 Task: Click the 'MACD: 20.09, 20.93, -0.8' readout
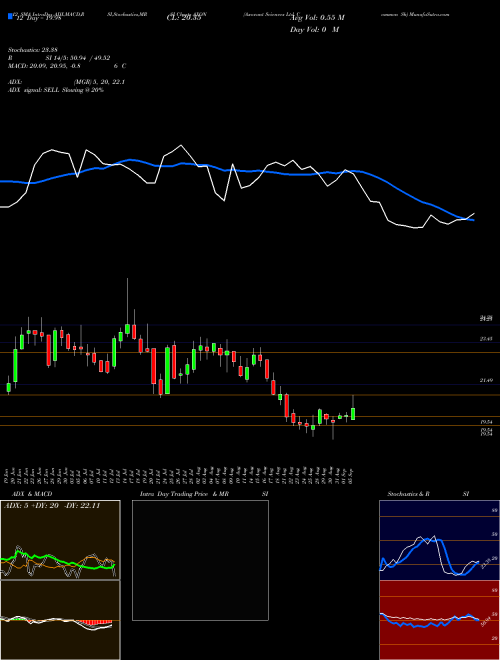[44, 66]
